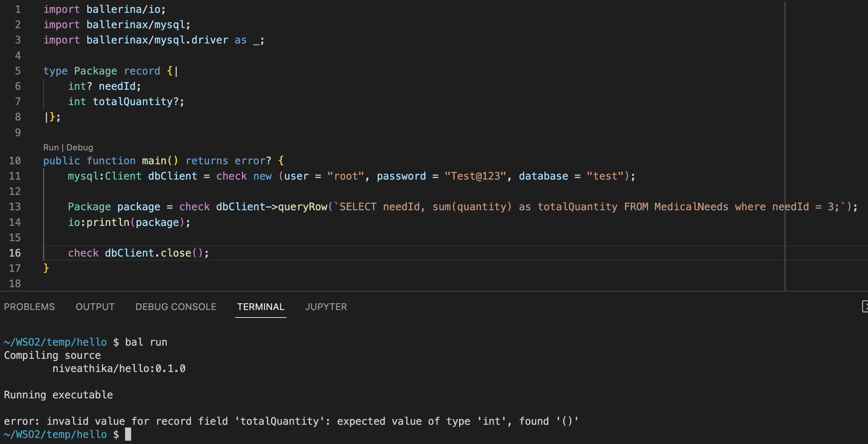Viewport: 868px width, 444px height.
Task: Close the bottom panel with the X icon
Action: [866, 306]
